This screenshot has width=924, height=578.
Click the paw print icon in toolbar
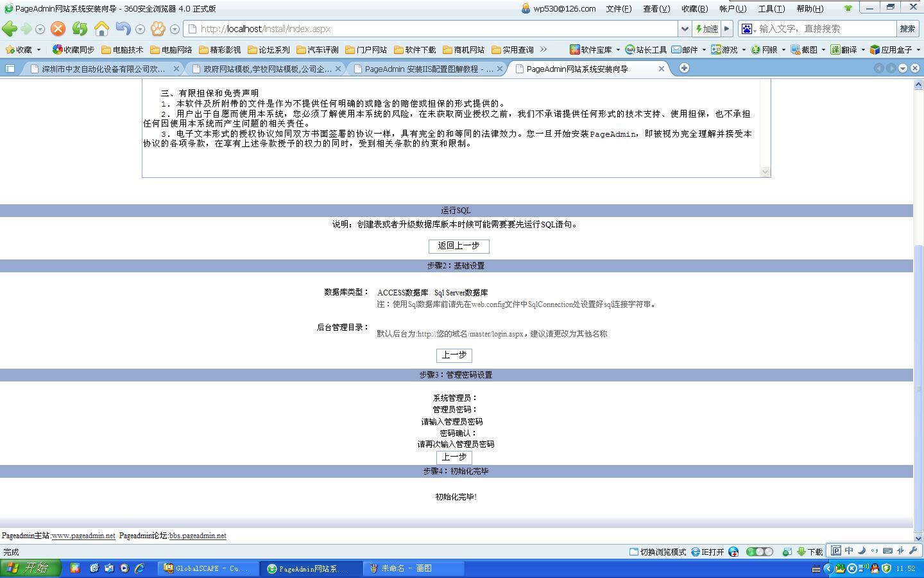pyautogui.click(x=158, y=29)
